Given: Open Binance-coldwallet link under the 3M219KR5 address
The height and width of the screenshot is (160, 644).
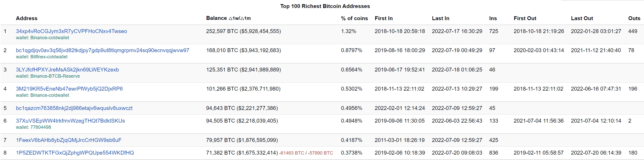Looking at the screenshot, I should [50, 95].
